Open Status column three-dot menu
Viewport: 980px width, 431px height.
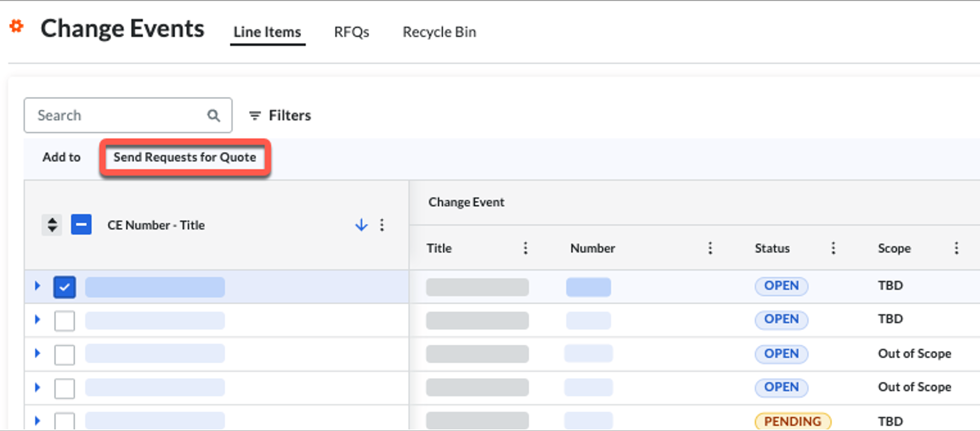point(833,248)
